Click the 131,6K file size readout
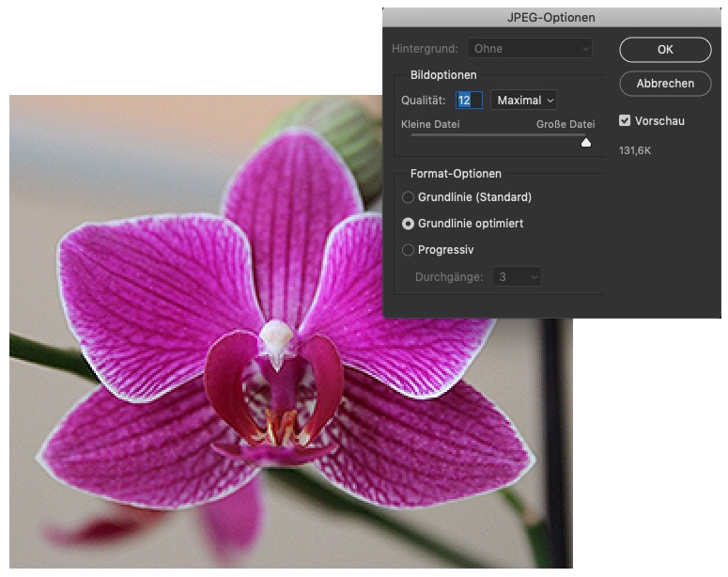The width and height of the screenshot is (728, 577). (635, 149)
